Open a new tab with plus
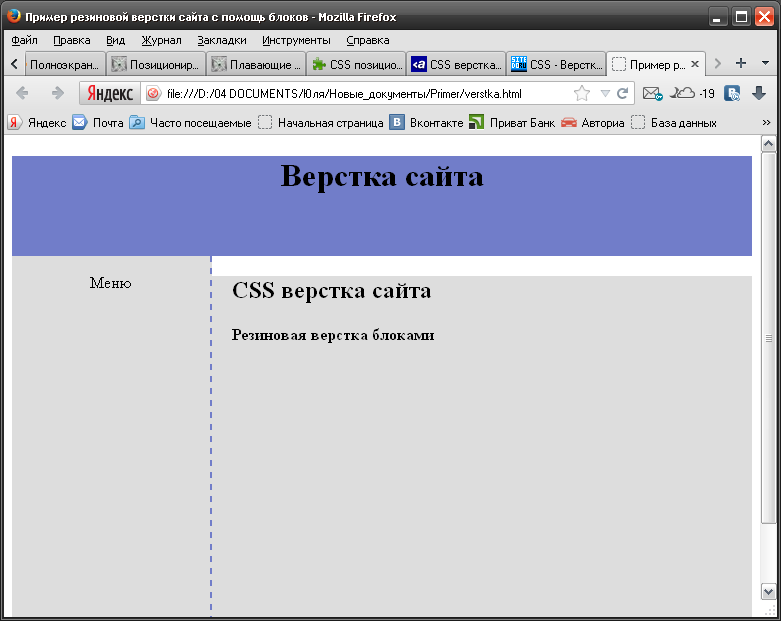 (741, 63)
